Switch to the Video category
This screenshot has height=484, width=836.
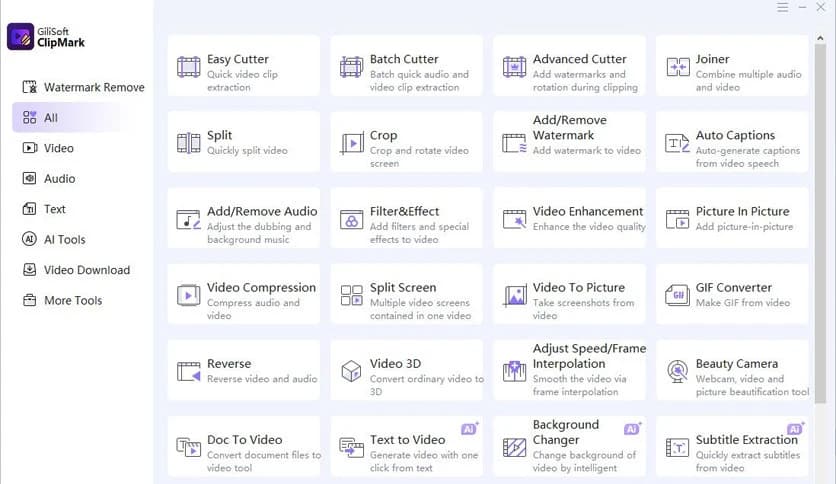[x=48, y=148]
